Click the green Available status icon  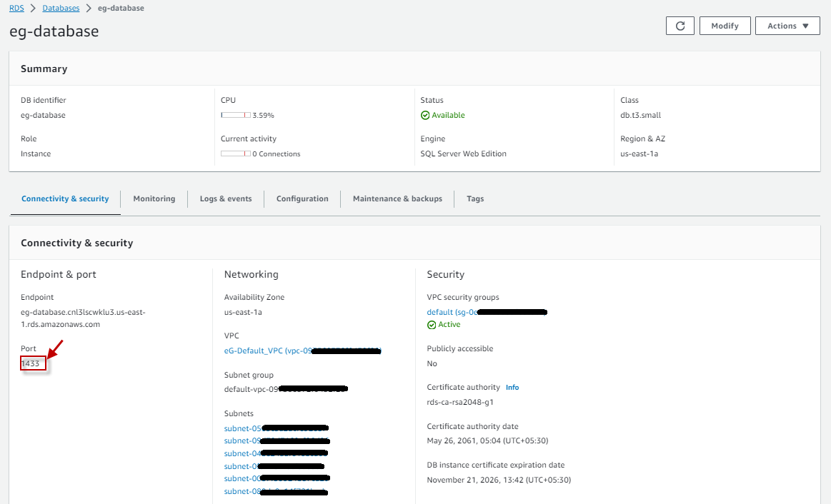click(x=425, y=116)
